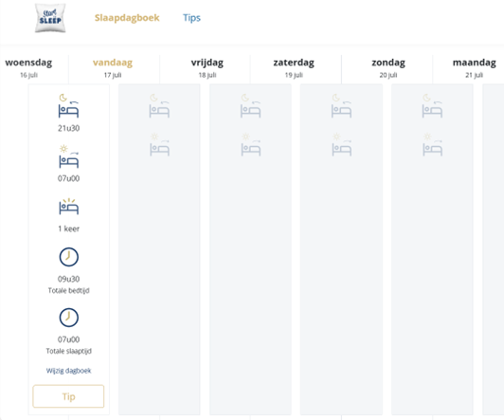Screen dimensions: 504x420
Task: Click the Totale bedtijd clock icon
Action: pos(69,257)
